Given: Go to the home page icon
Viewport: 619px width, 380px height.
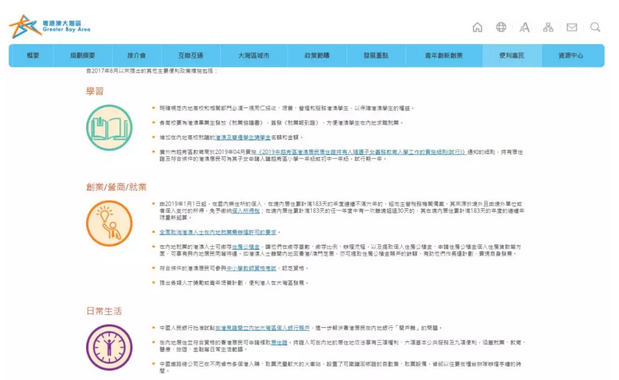Looking at the screenshot, I should (x=477, y=27).
